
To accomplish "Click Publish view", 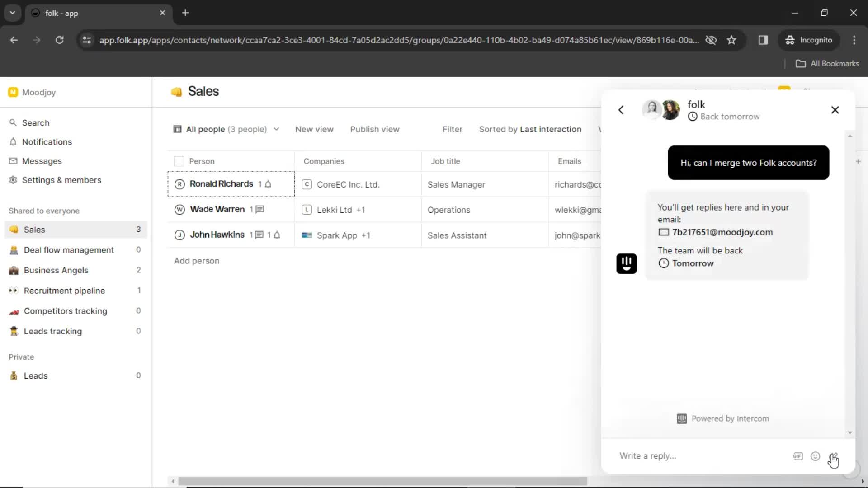I will [375, 129].
